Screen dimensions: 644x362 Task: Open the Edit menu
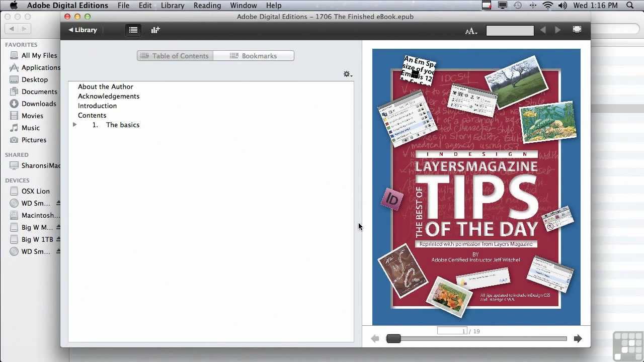[x=145, y=6]
